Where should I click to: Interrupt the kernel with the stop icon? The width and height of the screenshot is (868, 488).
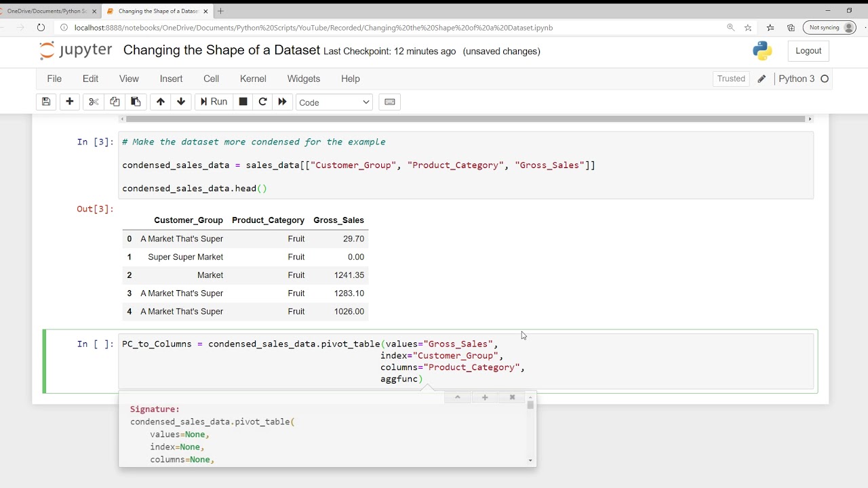tap(243, 102)
